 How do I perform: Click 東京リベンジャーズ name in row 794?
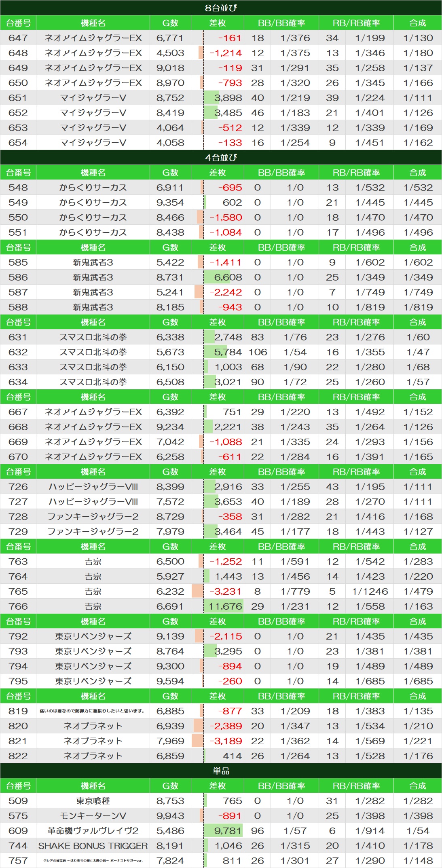click(x=93, y=666)
